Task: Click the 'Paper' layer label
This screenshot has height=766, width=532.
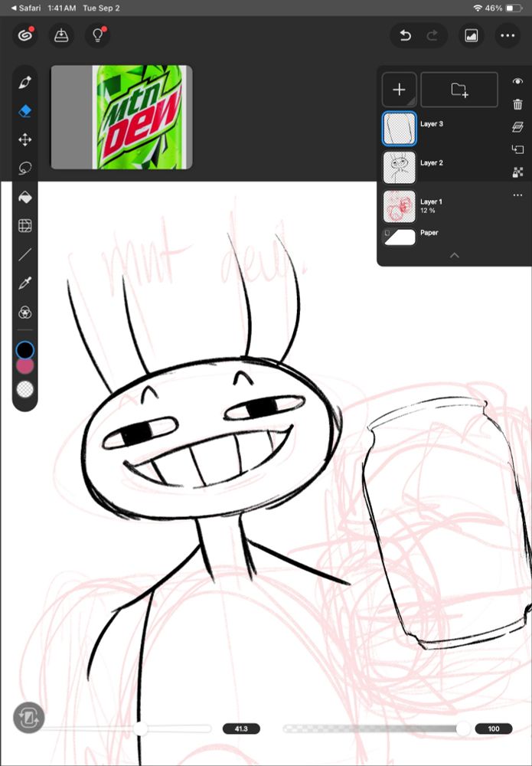Action: [x=429, y=233]
